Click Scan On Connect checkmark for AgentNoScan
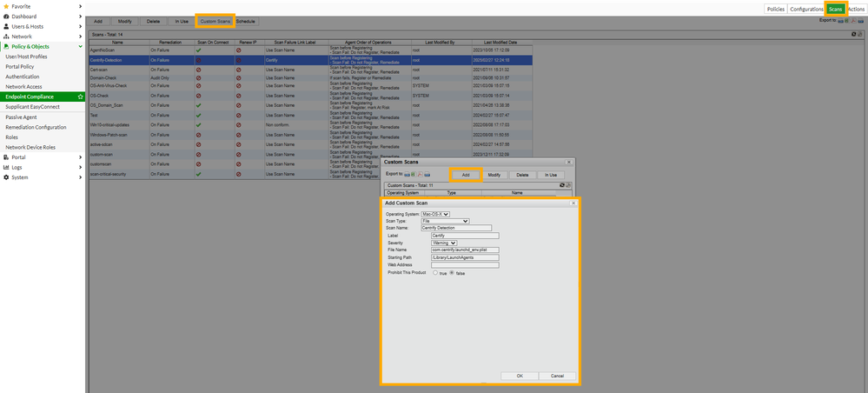Screen dimensions: 868x393 [x=198, y=50]
